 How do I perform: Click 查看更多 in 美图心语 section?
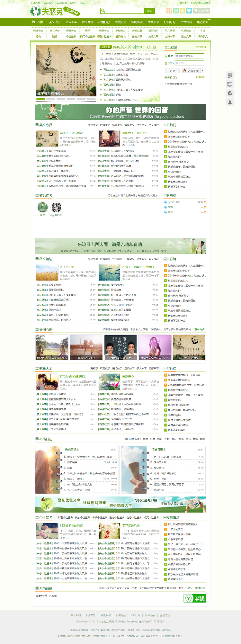(x=199, y=329)
